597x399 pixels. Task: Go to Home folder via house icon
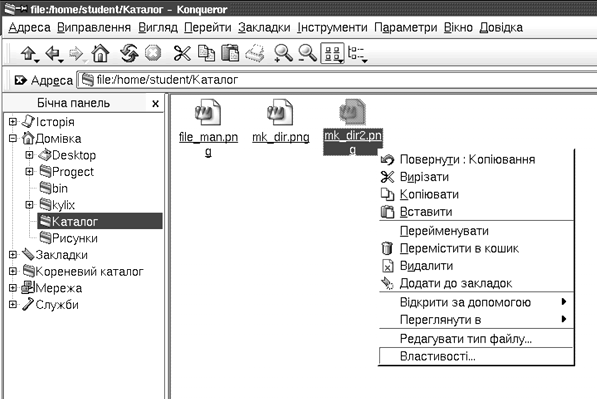[100, 53]
